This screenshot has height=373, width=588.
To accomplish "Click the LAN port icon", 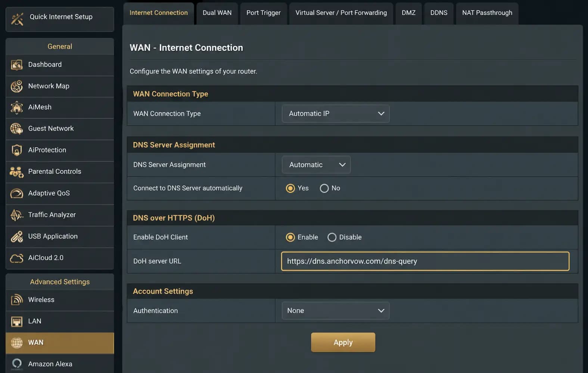I will coord(16,321).
